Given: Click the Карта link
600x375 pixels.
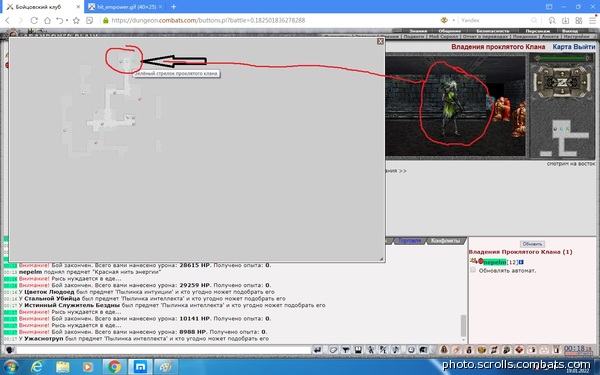Looking at the screenshot, I should 562,47.
